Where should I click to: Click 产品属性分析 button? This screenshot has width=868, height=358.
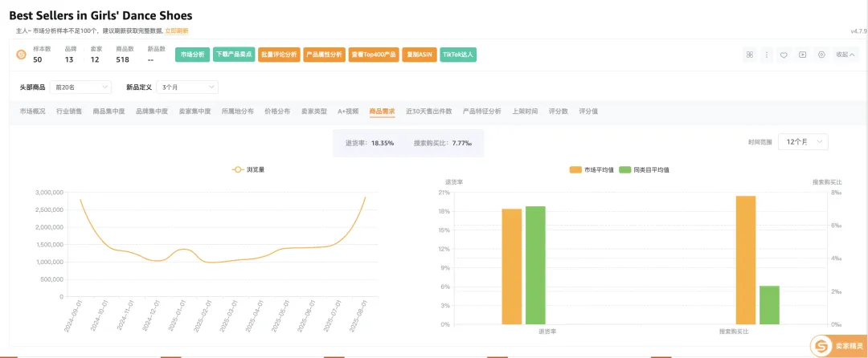[x=325, y=55]
